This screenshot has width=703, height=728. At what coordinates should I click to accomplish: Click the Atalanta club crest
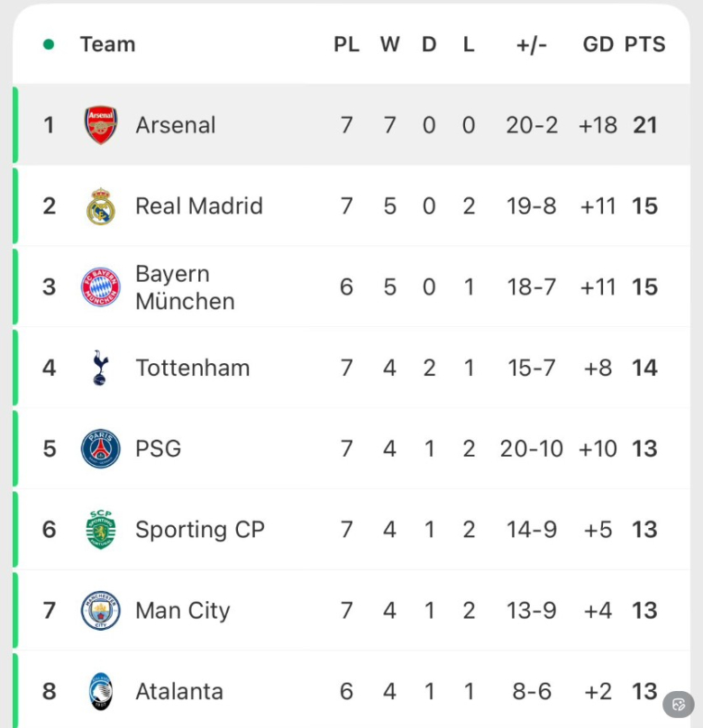click(101, 692)
